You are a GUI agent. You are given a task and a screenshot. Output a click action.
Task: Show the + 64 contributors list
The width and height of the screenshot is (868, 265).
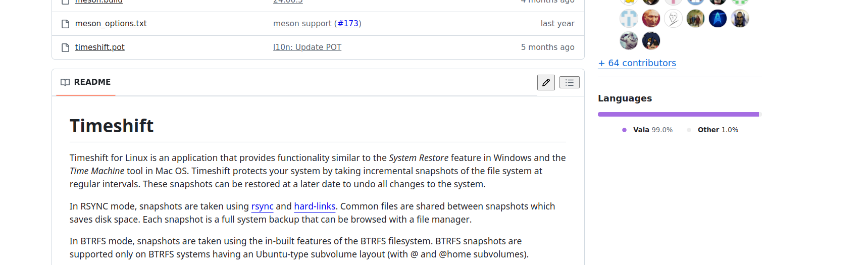pyautogui.click(x=637, y=63)
